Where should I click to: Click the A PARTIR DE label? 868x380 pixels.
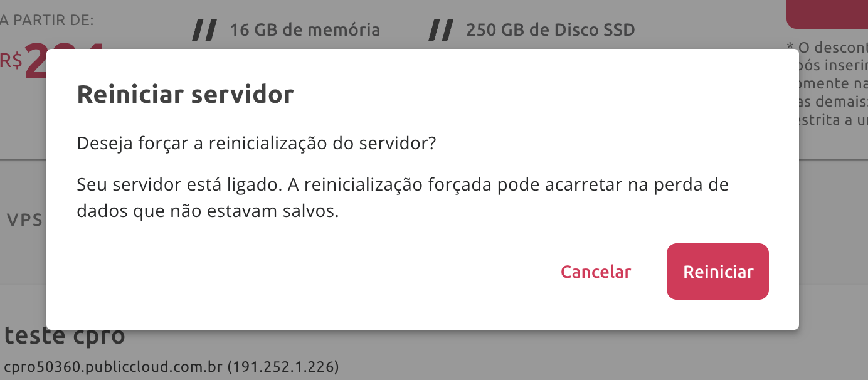pyautogui.click(x=47, y=20)
